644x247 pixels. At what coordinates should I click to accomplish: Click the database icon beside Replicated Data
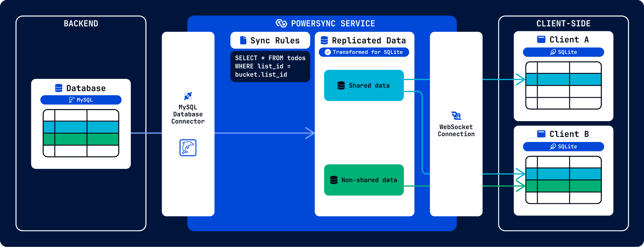[324, 40]
